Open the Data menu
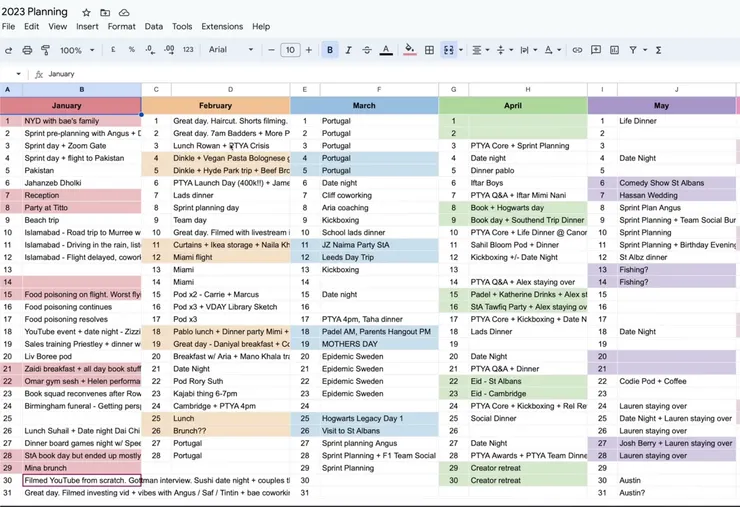Screen dimensions: 740x507 (x=153, y=26)
